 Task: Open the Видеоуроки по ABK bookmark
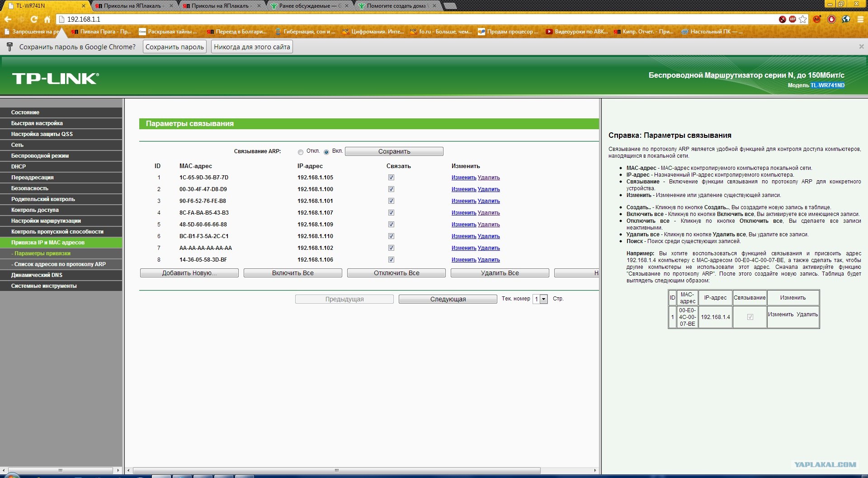click(576, 32)
